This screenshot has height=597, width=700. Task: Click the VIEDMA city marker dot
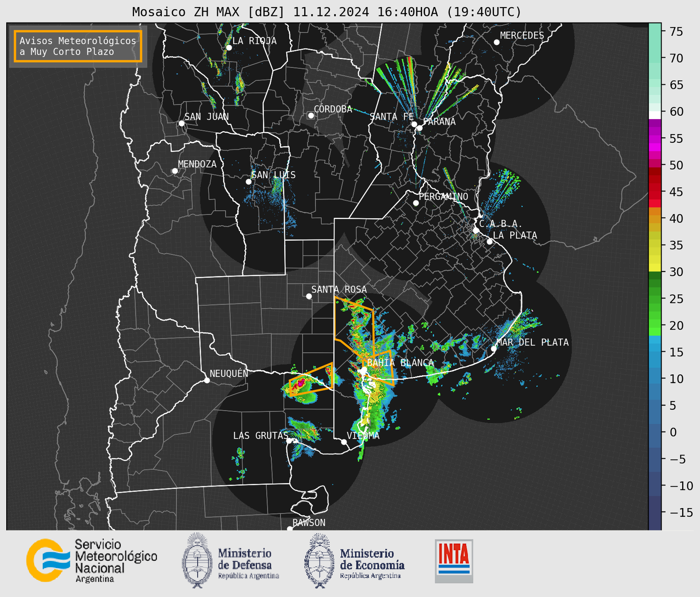[344, 442]
